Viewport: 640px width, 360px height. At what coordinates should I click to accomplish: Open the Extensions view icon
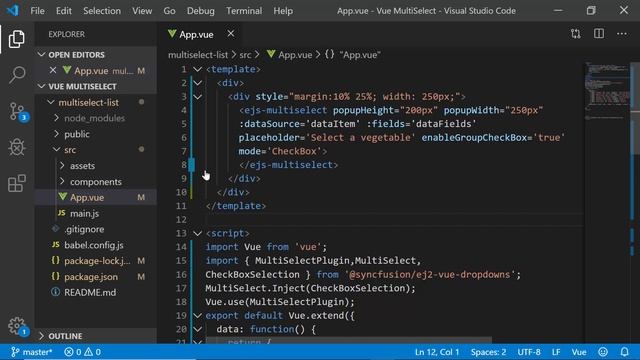[17, 183]
